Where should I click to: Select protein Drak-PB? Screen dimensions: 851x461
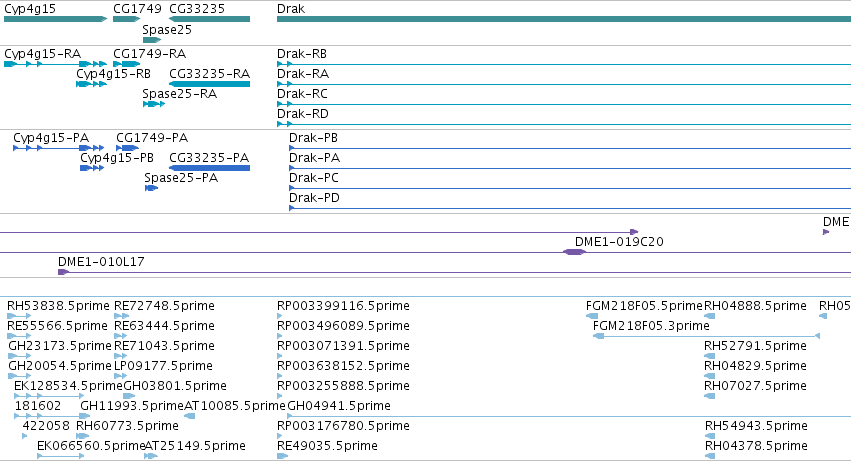[x=313, y=138]
